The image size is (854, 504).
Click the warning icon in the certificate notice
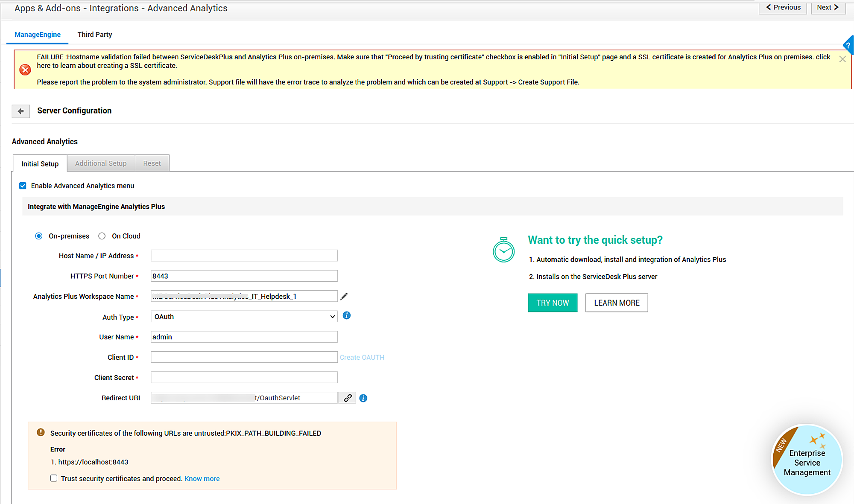(x=41, y=432)
